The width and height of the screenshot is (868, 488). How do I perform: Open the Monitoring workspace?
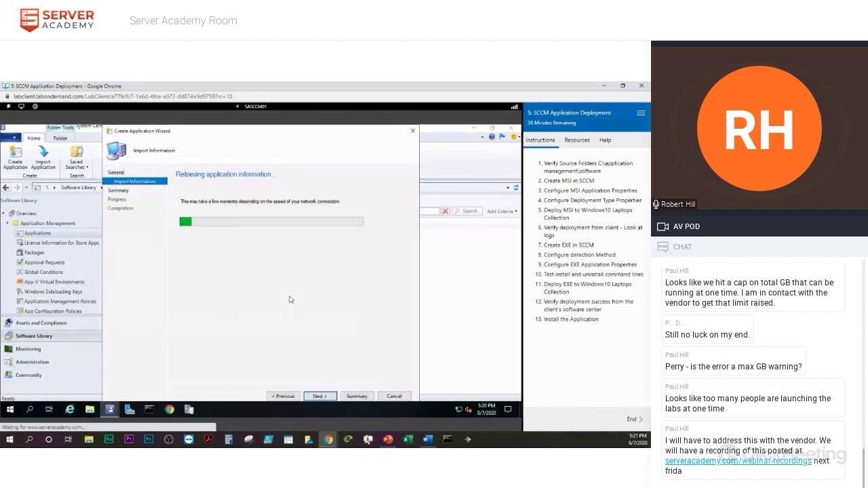(28, 349)
